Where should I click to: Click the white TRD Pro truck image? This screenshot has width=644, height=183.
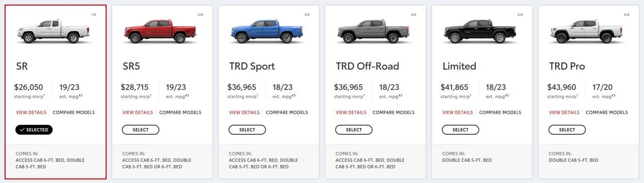point(586,31)
